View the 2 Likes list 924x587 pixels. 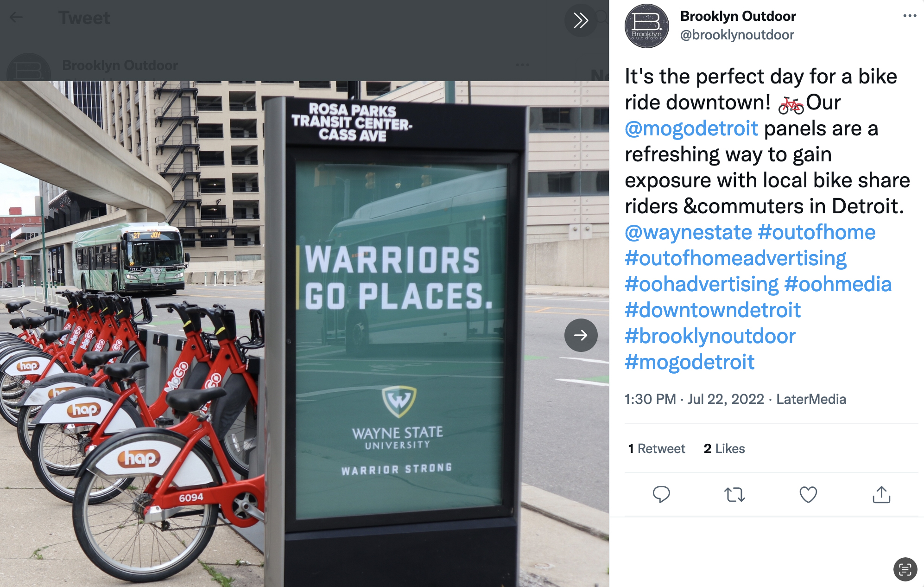[x=724, y=448]
